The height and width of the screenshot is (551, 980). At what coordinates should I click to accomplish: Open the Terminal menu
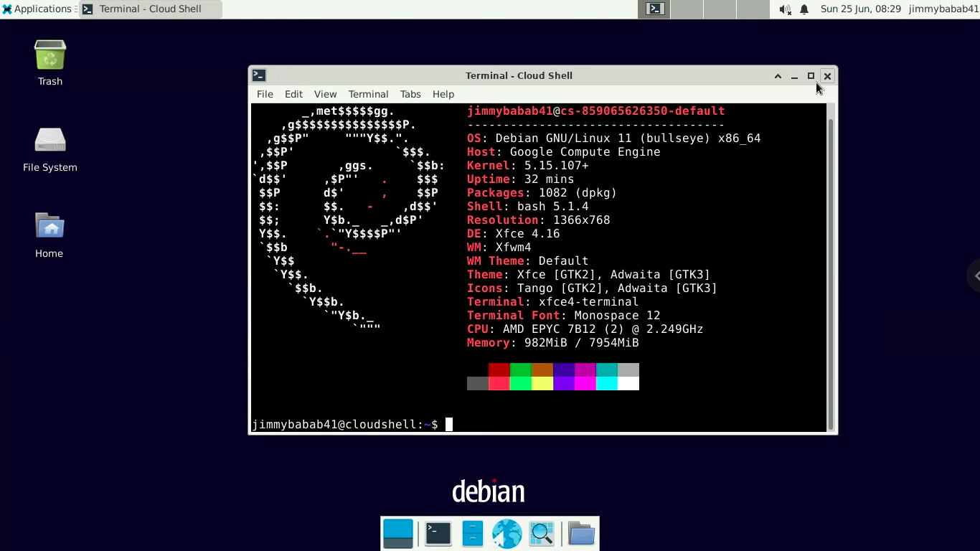[368, 94]
